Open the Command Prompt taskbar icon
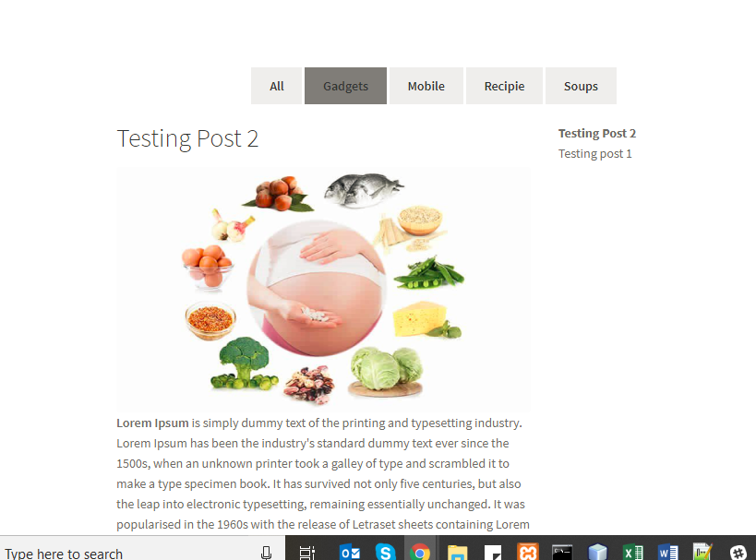Viewport: 756px width, 560px height. [562, 553]
